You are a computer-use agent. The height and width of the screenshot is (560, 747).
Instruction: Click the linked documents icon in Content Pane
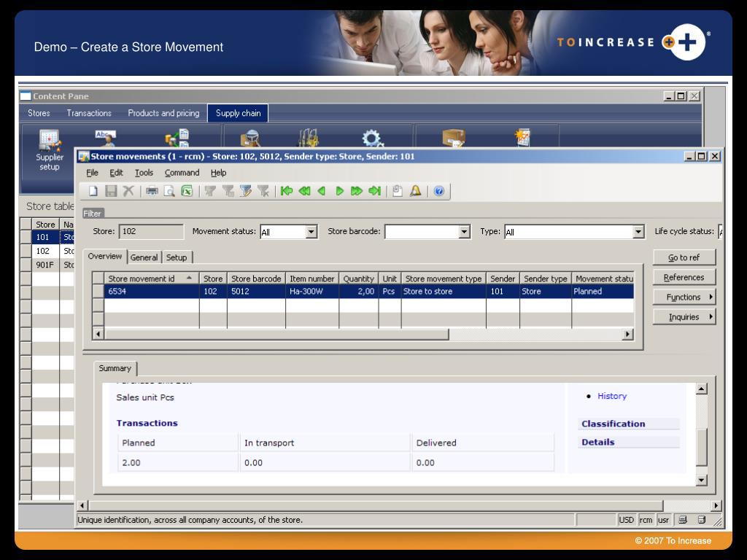(177, 138)
